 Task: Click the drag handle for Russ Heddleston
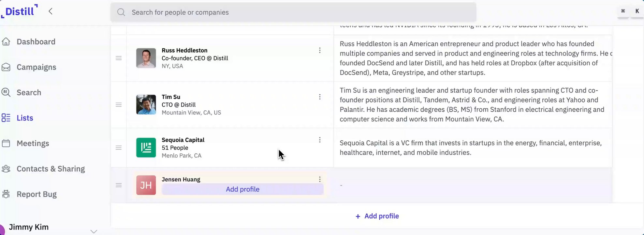point(119,58)
